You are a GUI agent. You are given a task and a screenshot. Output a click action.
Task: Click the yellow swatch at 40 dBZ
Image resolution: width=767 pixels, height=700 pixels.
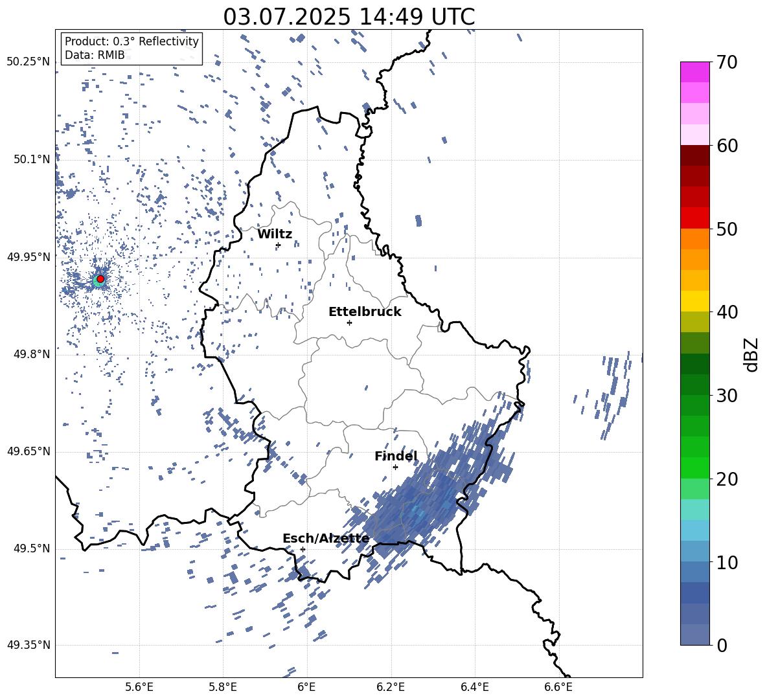[694, 301]
